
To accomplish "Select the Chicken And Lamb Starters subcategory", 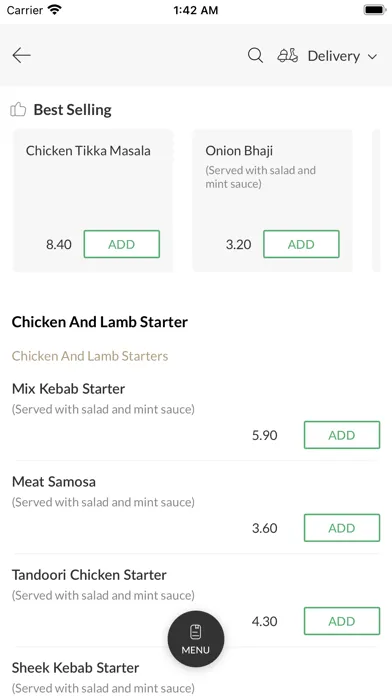I will tap(90, 356).
